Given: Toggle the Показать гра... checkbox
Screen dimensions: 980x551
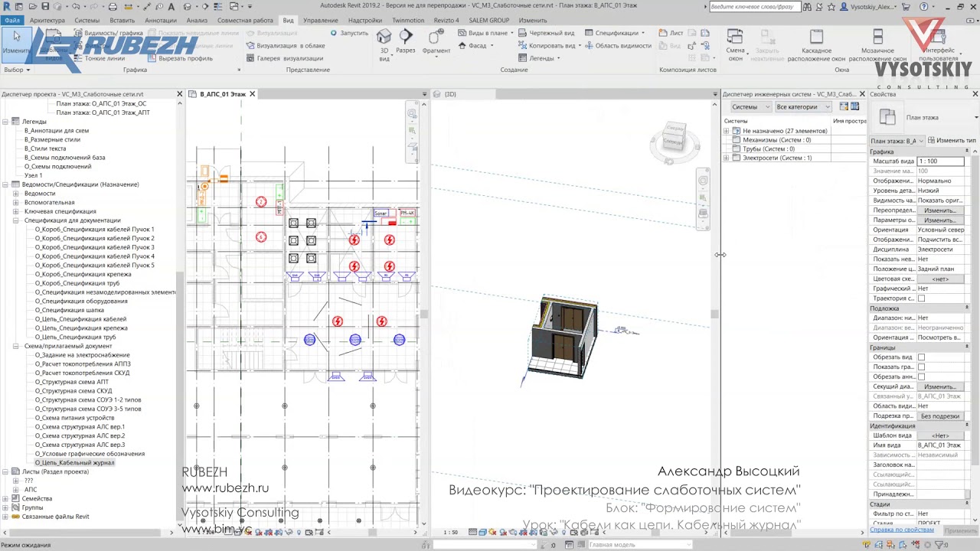Looking at the screenshot, I should 921,367.
